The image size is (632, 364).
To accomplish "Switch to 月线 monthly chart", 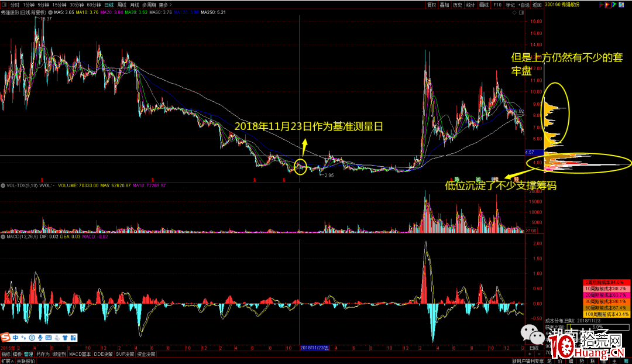I will pos(135,5).
